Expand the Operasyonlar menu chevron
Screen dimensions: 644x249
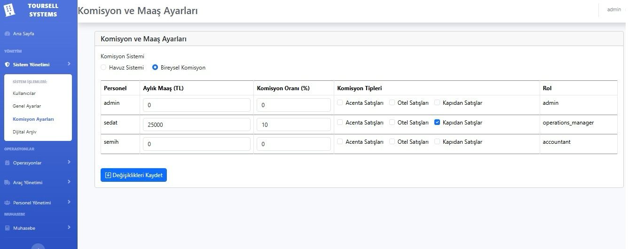(x=69, y=162)
